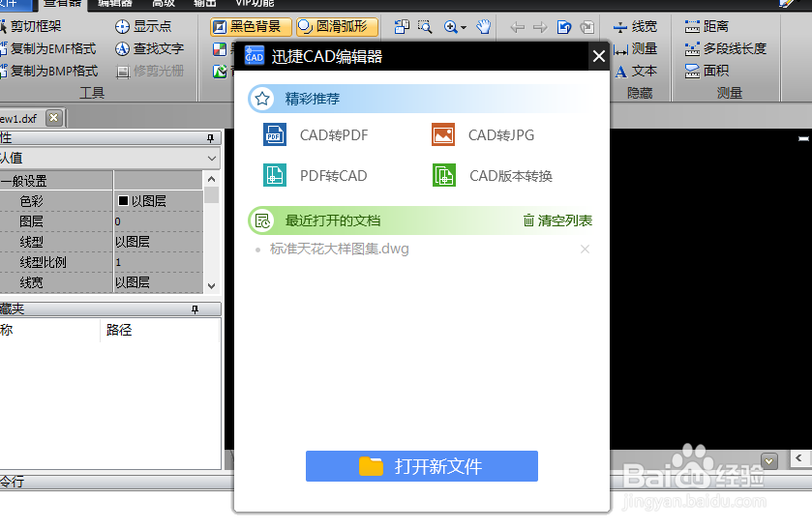The height and width of the screenshot is (529, 812).
Task: Choose PDF转CAD conversion
Action: pos(316,176)
